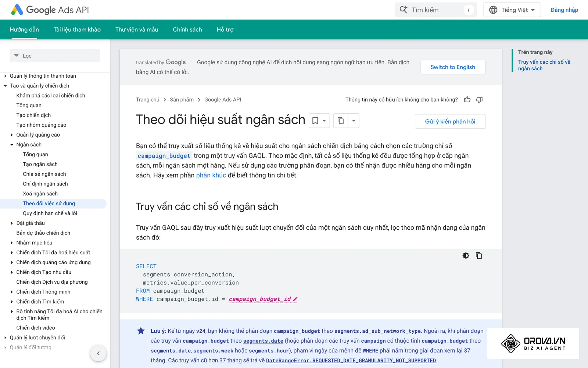Open the Hướng dẫn tab

coord(24,29)
